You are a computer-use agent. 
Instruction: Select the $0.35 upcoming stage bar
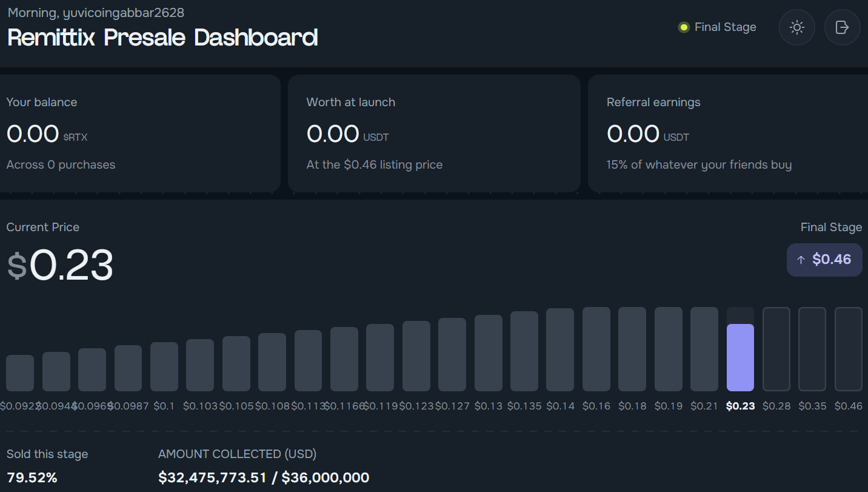[x=812, y=349]
